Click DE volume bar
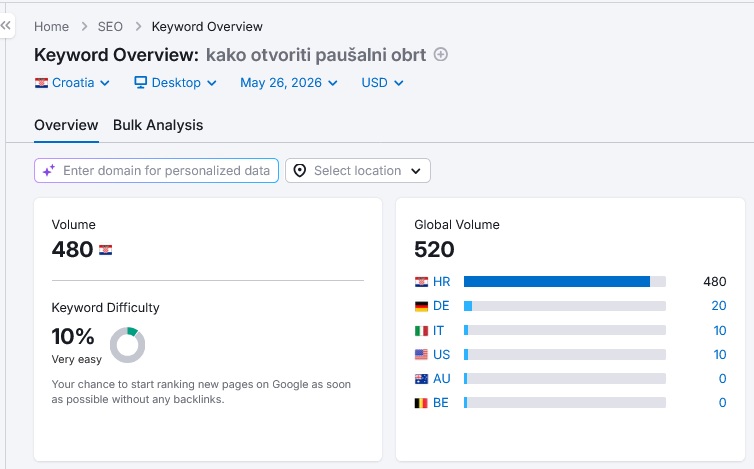 click(565, 306)
